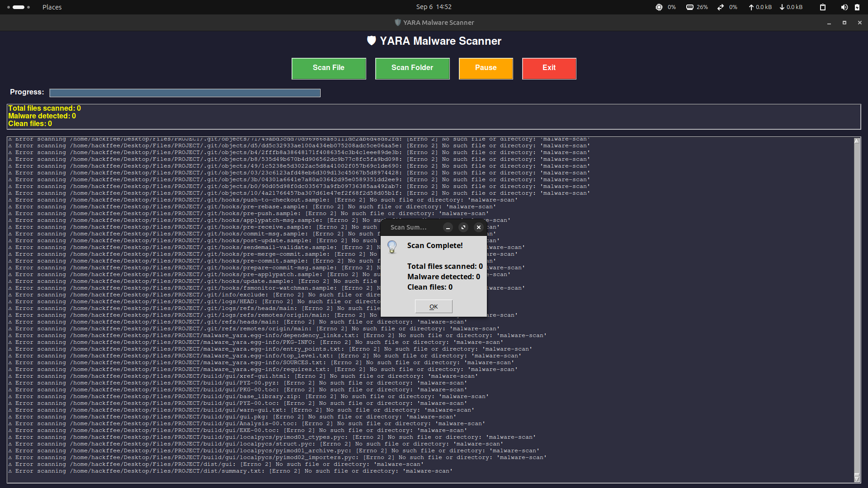The width and height of the screenshot is (868, 488).
Task: Click the log line for dist/summary.txt
Action: point(230,471)
